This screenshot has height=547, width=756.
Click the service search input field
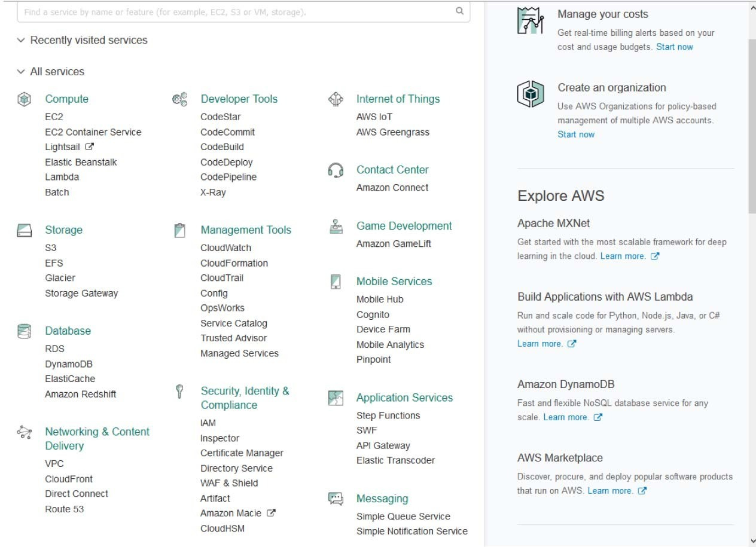(243, 11)
